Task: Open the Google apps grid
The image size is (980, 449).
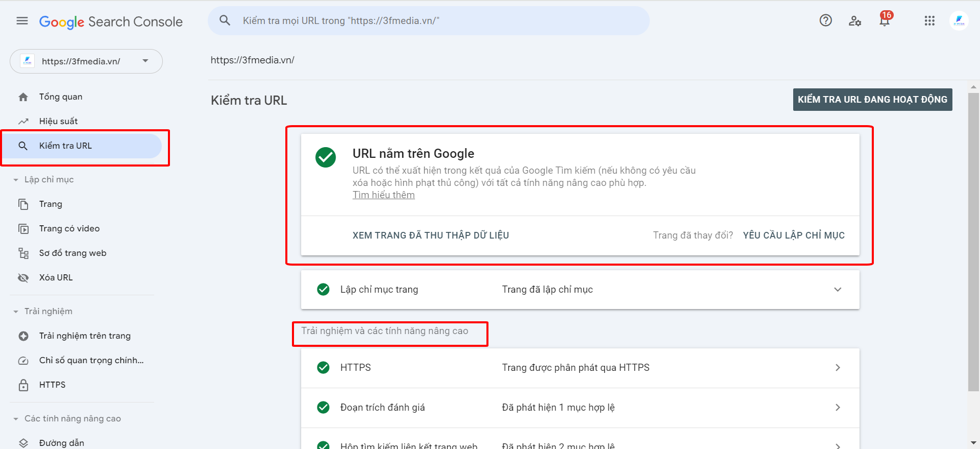Action: pos(929,21)
